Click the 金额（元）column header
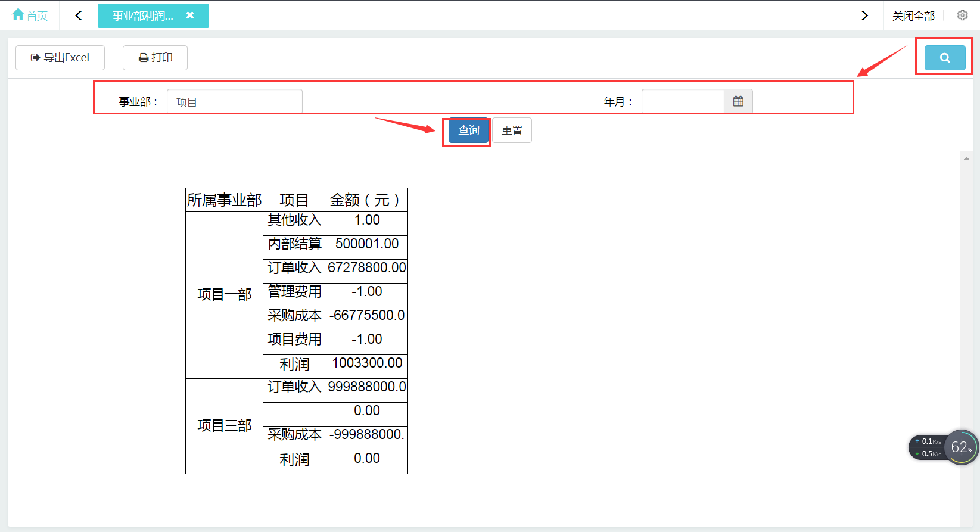 coord(366,200)
